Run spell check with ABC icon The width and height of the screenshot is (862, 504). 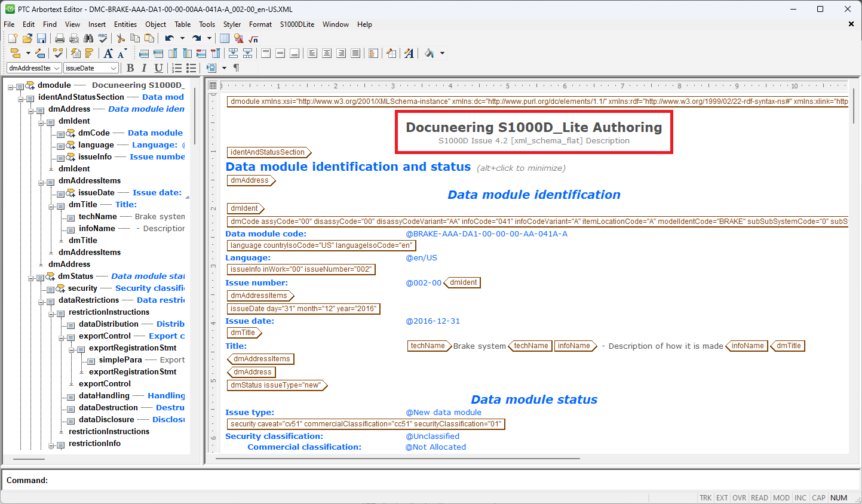click(x=103, y=38)
